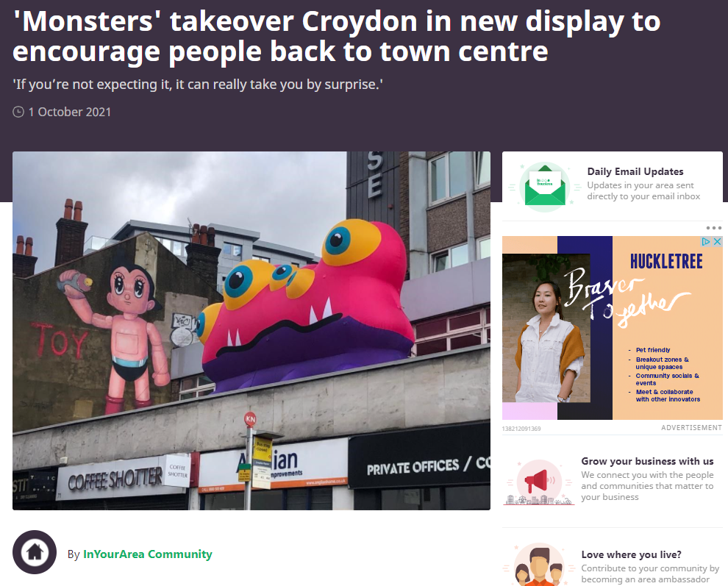
Task: Click the red megaphone business icon
Action: (539, 482)
